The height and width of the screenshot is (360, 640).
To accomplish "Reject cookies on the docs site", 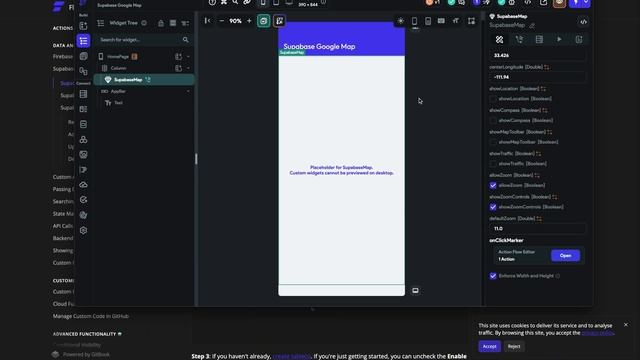I will [514, 346].
